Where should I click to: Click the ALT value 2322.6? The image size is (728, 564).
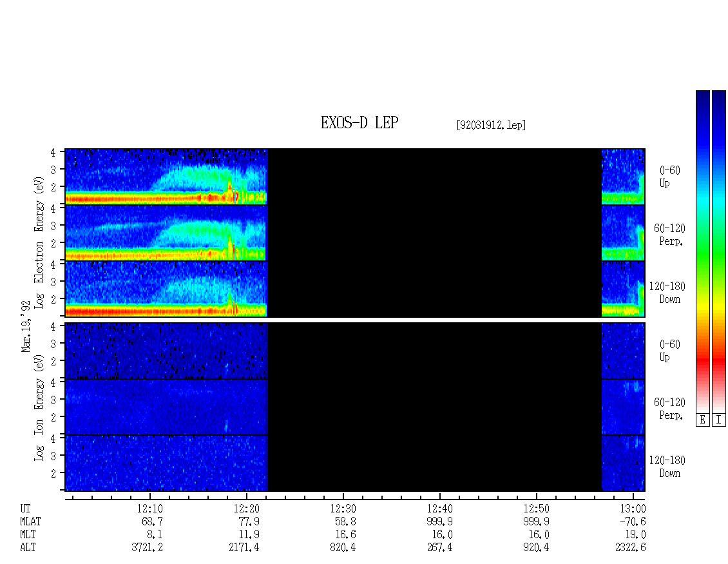click(630, 548)
